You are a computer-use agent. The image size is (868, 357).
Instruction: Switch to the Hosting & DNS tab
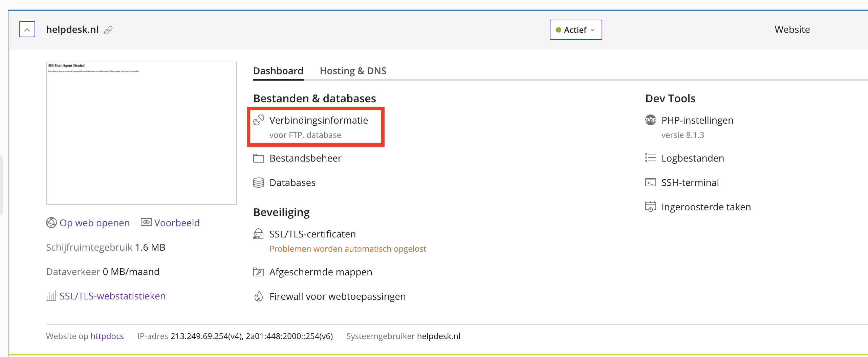(353, 71)
